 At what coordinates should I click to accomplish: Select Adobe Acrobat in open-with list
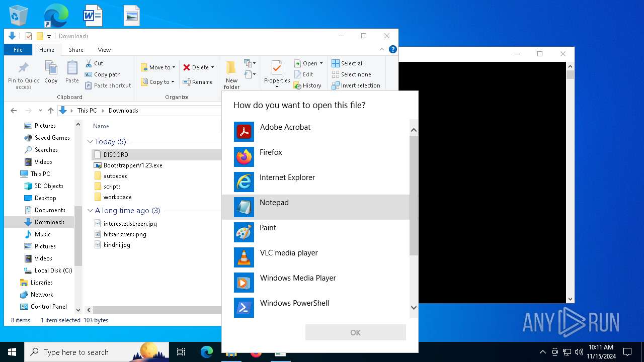[x=315, y=132]
